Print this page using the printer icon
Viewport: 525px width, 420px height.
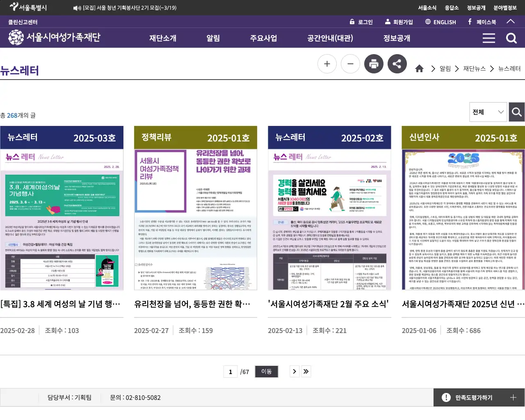point(374,64)
